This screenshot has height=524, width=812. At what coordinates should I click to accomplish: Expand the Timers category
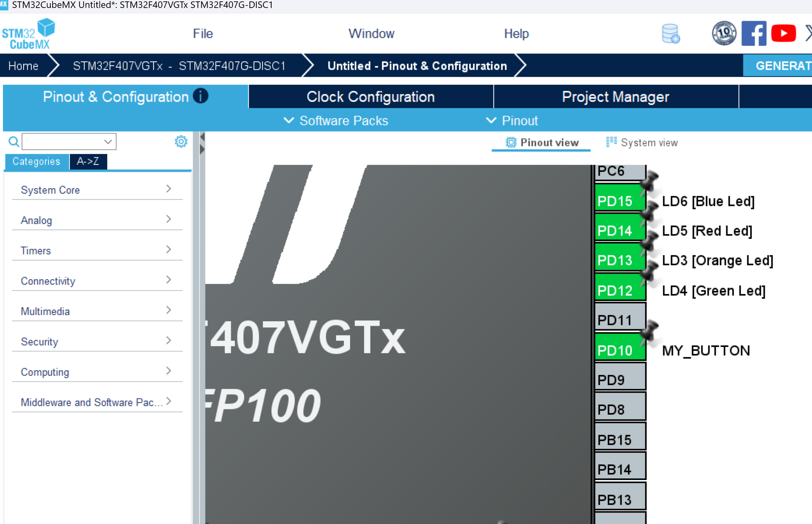pyautogui.click(x=97, y=250)
